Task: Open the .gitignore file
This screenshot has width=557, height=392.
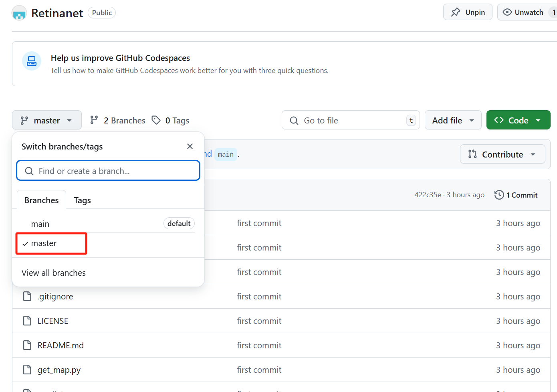Action: (x=55, y=297)
